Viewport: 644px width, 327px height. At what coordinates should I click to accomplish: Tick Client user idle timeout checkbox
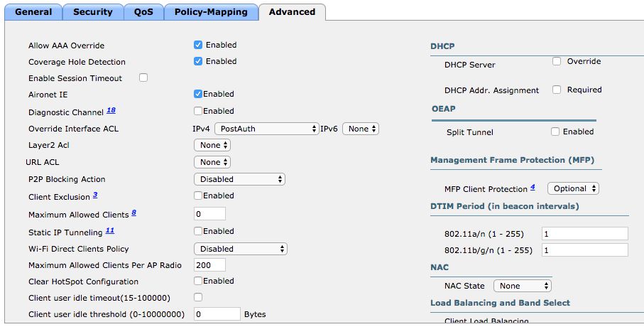198,297
